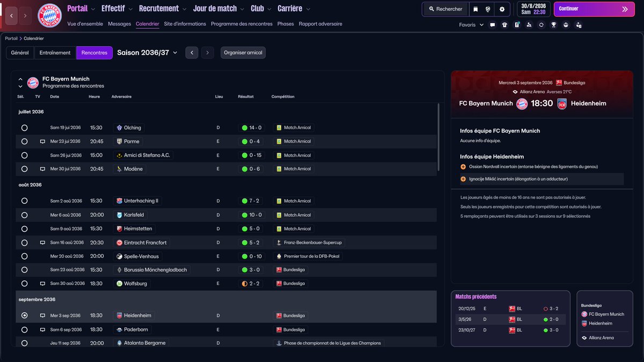The height and width of the screenshot is (362, 644).
Task: Click the TV icon on the Eintracht Francfort row
Action: 42,242
